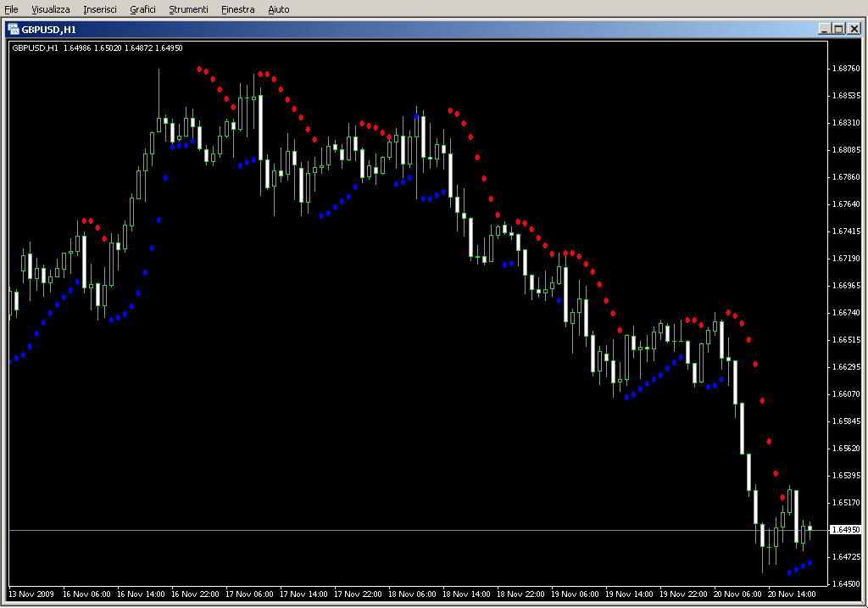
Task: Open the Aiuto menu
Action: [x=278, y=9]
